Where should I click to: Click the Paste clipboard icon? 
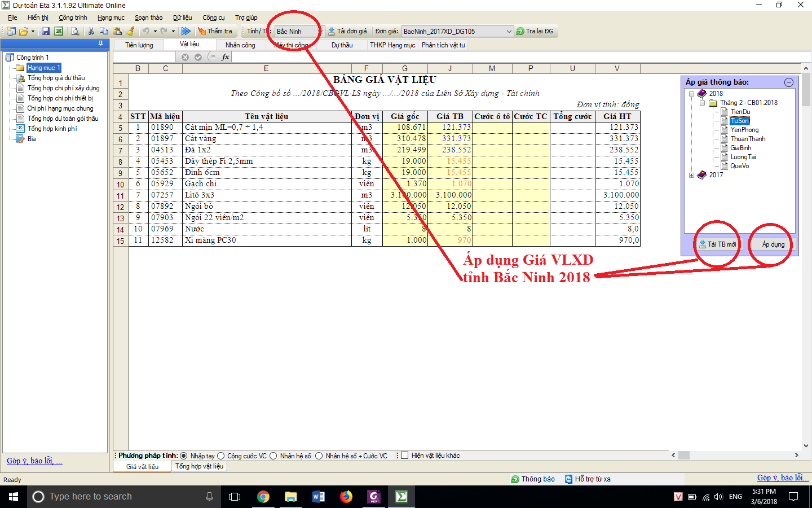click(x=117, y=32)
